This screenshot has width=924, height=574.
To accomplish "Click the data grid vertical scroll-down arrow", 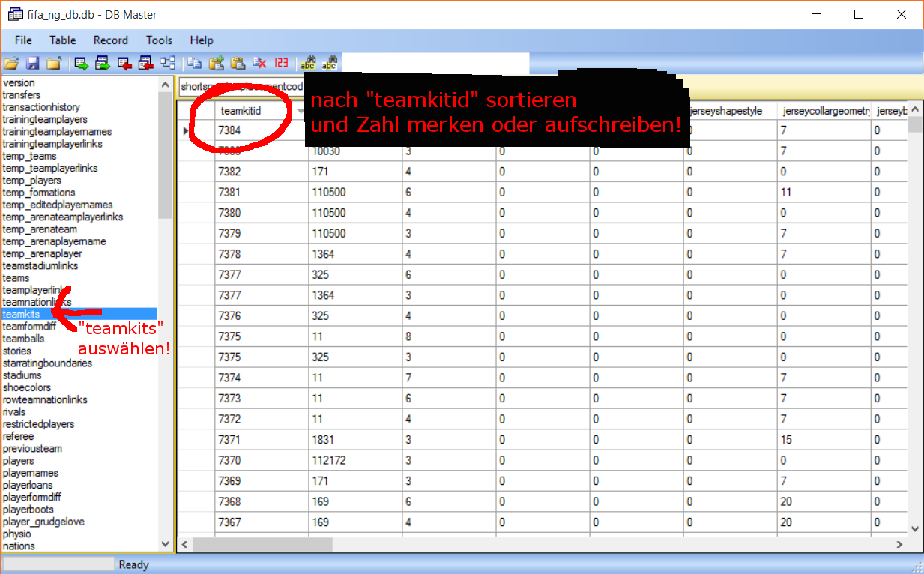I will coord(914,529).
